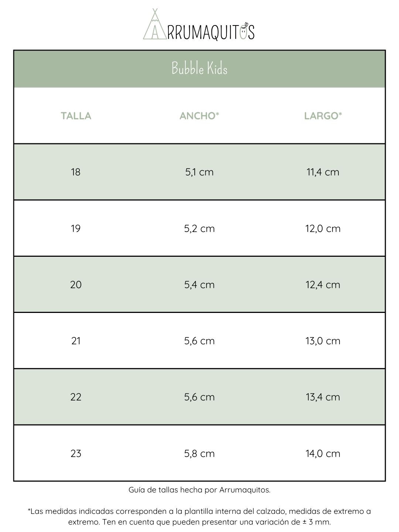Select size 23 row label
399x532 pixels.
(76, 454)
